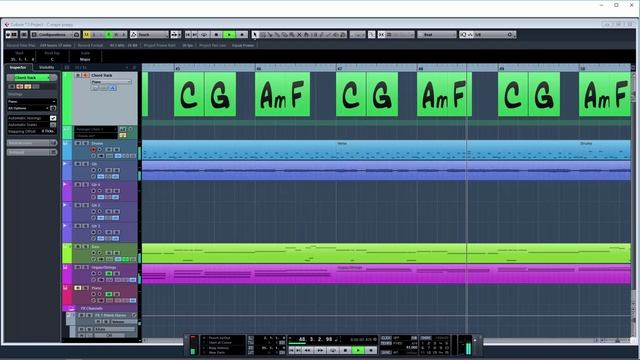Click the Mapping Offset ticks value

pos(48,131)
